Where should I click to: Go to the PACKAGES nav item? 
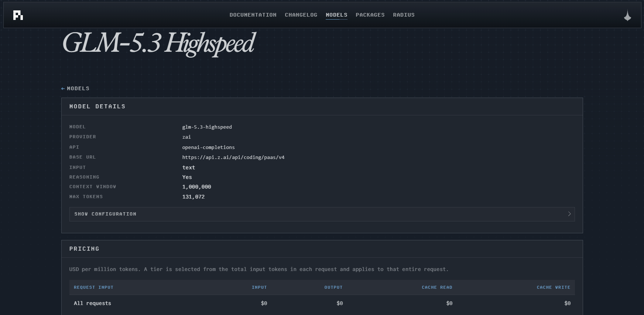(370, 15)
